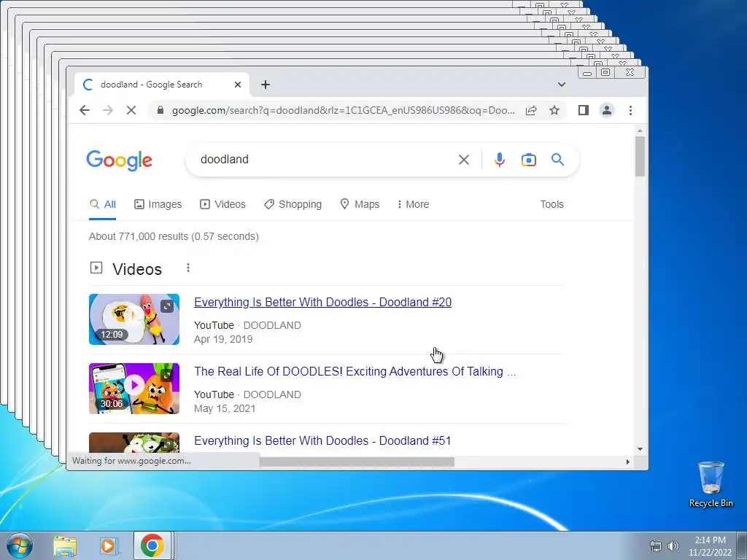This screenshot has height=560, width=747.
Task: Switch to the Shopping tab
Action: 293,204
